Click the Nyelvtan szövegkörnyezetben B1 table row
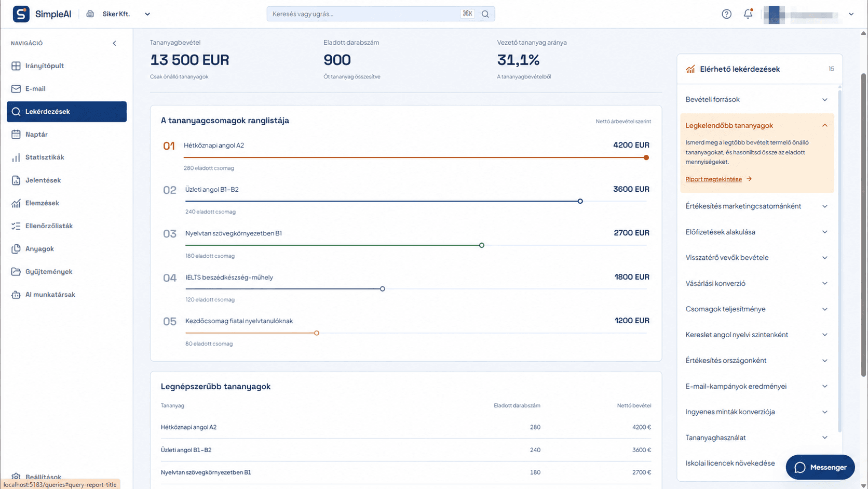Image resolution: width=868 pixels, height=489 pixels. (x=406, y=473)
